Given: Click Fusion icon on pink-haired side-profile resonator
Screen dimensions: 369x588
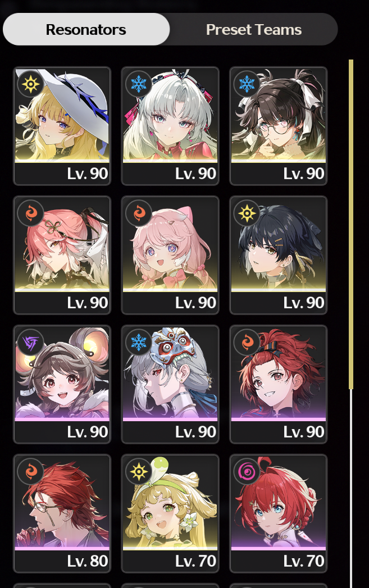Looking at the screenshot, I should tap(30, 213).
